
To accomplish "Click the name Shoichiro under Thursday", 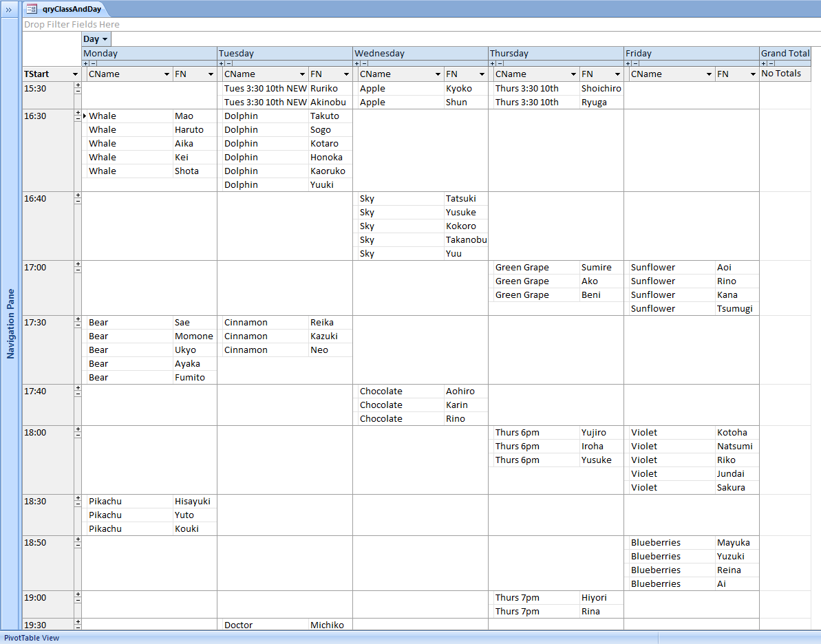I will coord(601,89).
